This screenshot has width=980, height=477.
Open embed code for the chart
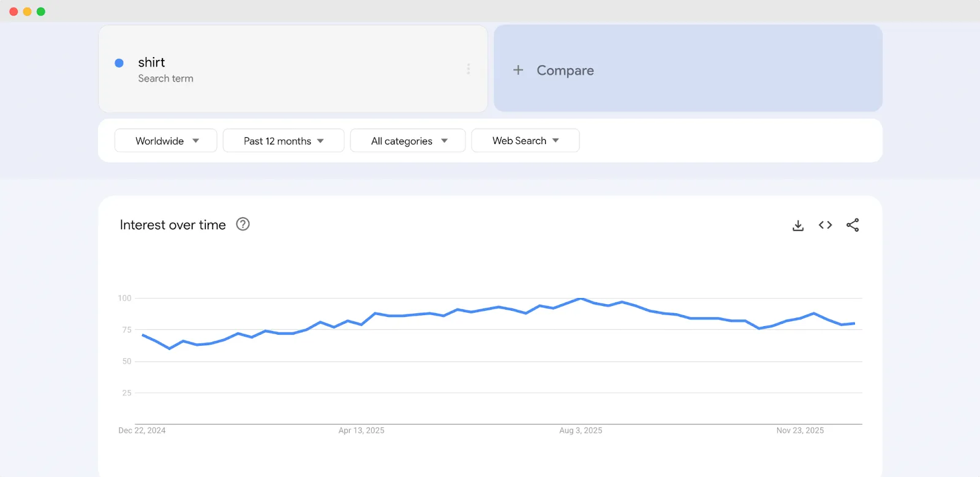coord(825,225)
